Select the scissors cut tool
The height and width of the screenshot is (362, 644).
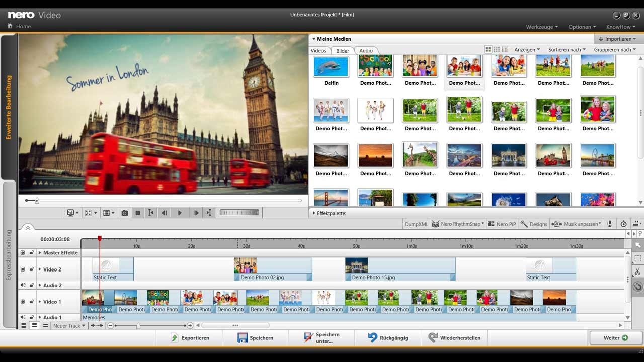coord(637,272)
